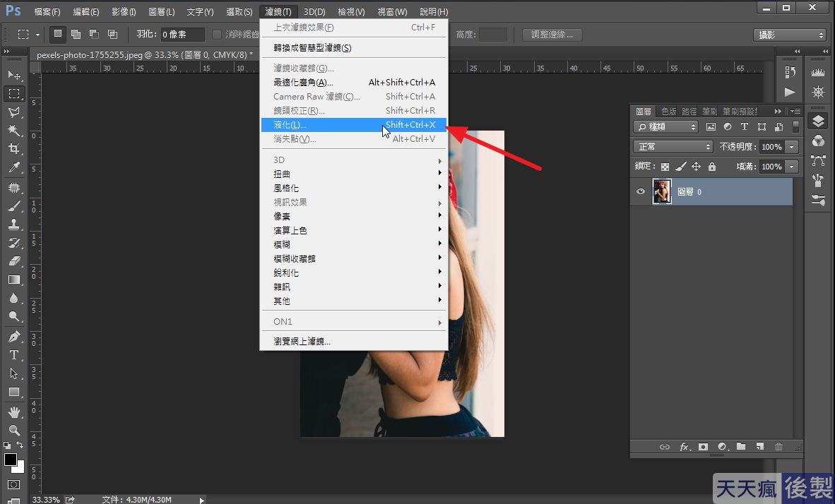The image size is (835, 504).
Task: Toggle pixel layer filter icon
Action: click(711, 126)
